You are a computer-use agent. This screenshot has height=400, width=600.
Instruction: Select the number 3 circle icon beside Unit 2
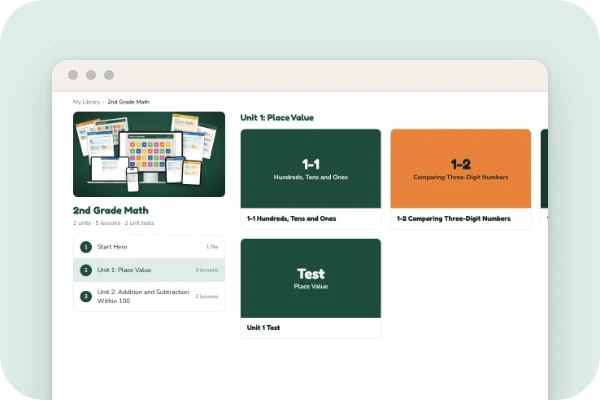[x=86, y=296]
